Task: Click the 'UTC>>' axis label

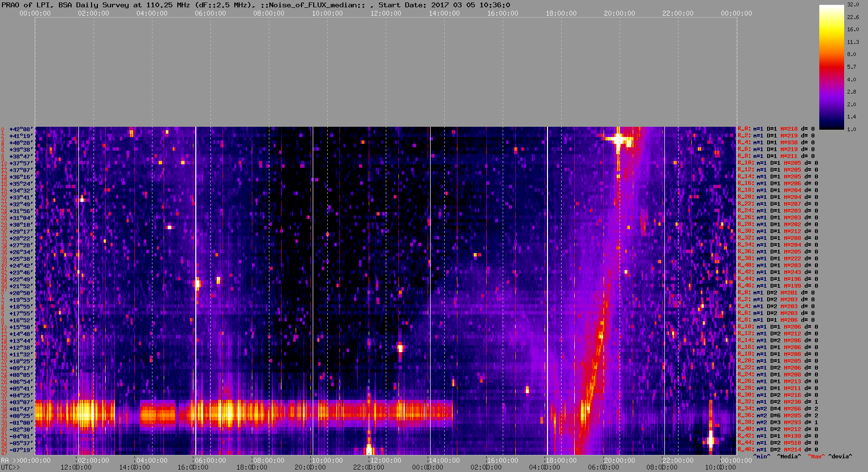Action: [x=10, y=467]
